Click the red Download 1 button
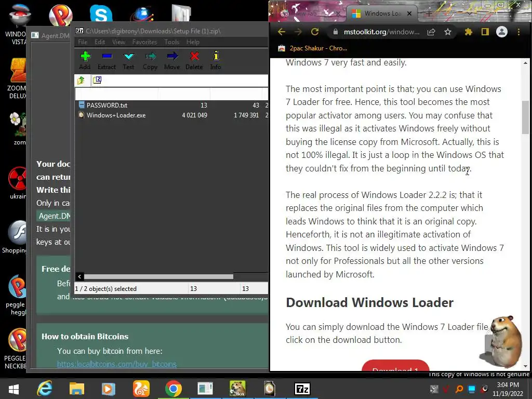The image size is (532, 399). tap(395, 366)
